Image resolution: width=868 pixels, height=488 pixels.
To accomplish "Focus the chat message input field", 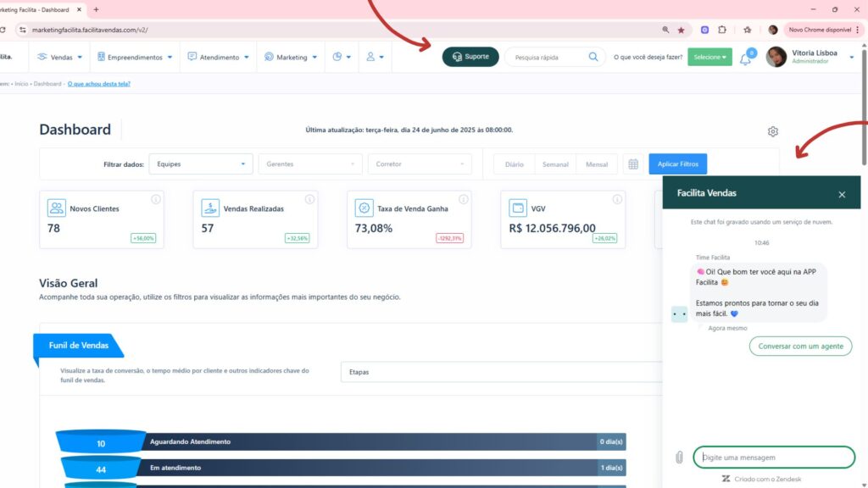I will pos(773,457).
